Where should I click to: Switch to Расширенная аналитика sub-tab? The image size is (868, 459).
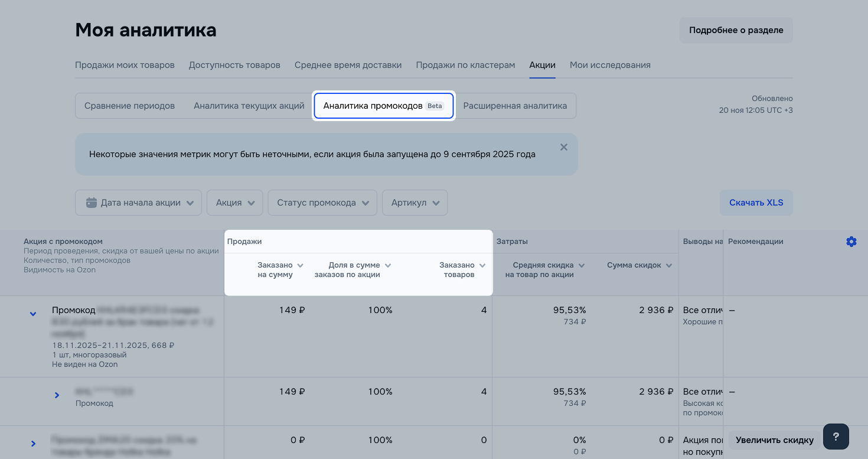pos(515,106)
